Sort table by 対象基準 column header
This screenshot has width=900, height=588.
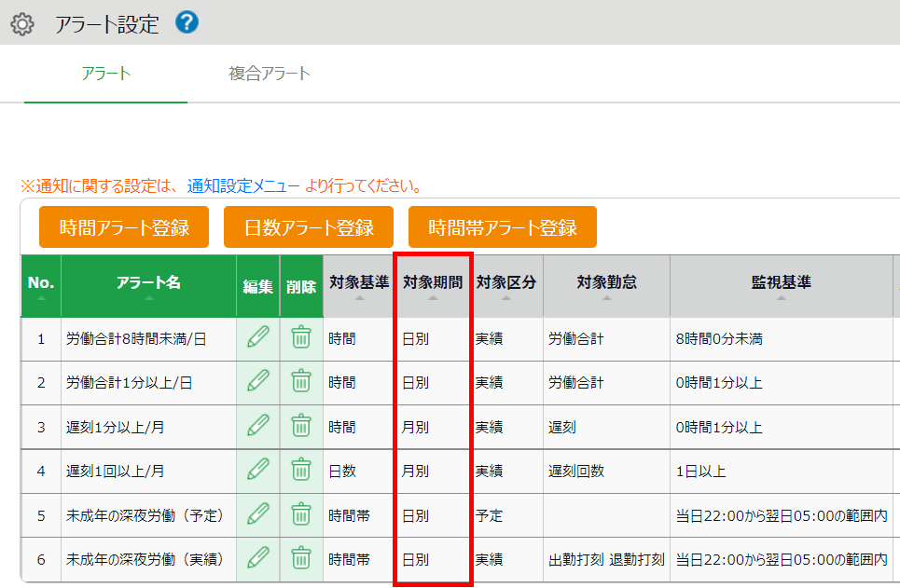point(359,286)
